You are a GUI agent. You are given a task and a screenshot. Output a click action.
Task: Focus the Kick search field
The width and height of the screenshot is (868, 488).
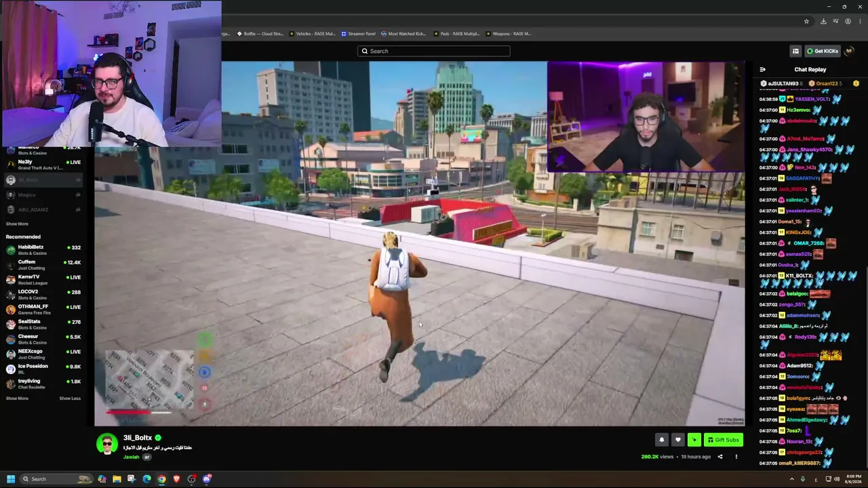coord(434,51)
